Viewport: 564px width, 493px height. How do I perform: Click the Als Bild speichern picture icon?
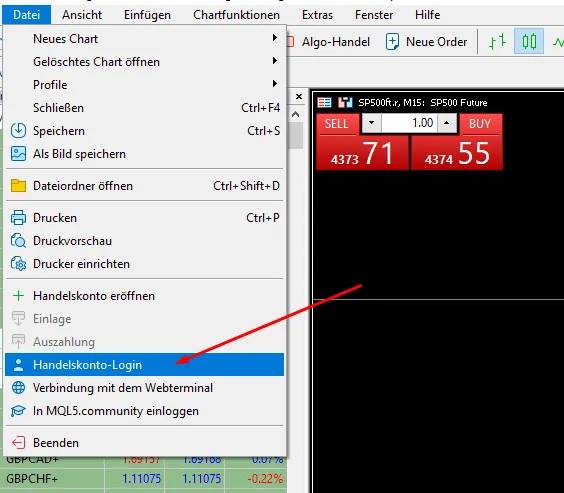tap(18, 154)
